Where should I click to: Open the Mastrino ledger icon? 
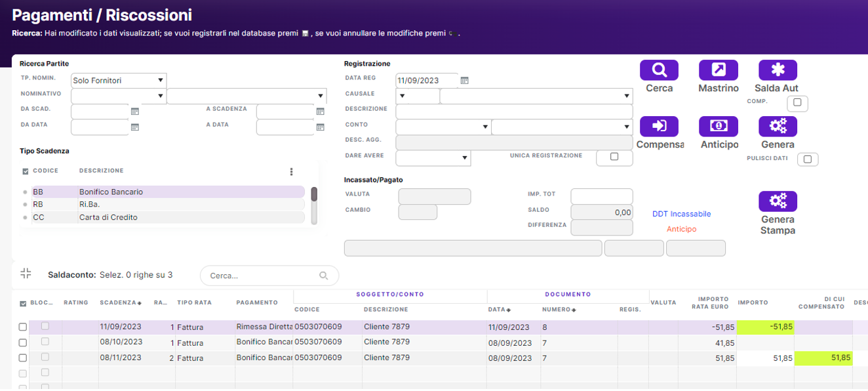[719, 70]
